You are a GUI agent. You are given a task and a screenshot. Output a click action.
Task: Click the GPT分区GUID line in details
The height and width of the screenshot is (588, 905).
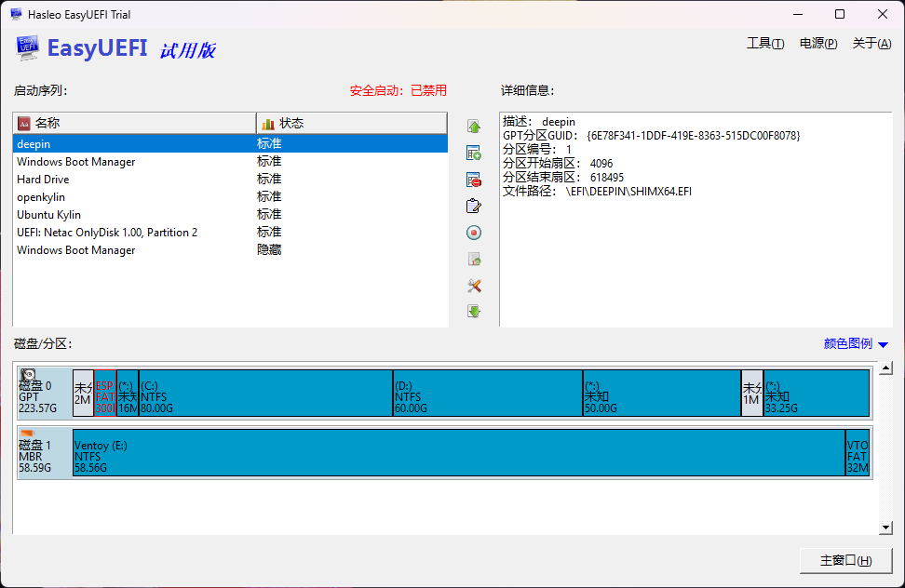coord(651,136)
